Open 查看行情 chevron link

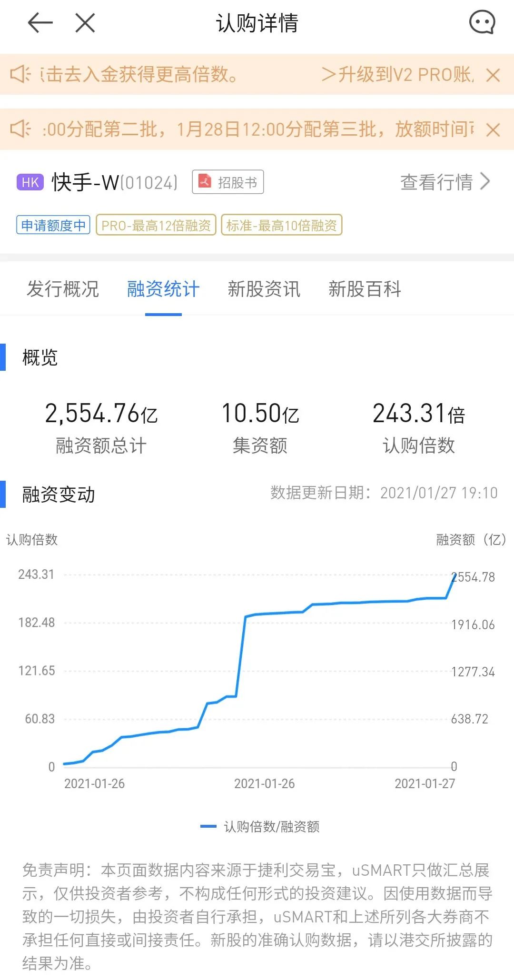445,182
